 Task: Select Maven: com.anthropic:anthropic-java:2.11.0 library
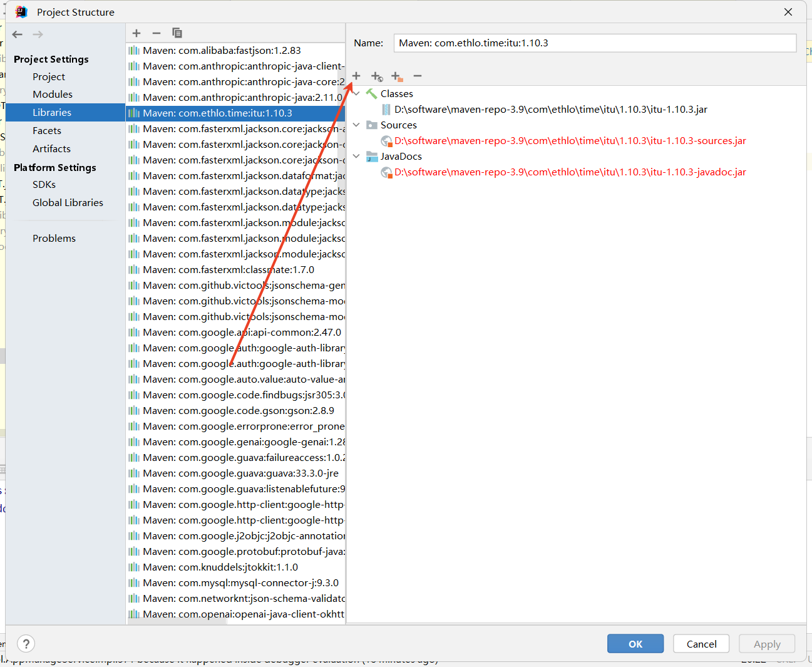pos(235,97)
